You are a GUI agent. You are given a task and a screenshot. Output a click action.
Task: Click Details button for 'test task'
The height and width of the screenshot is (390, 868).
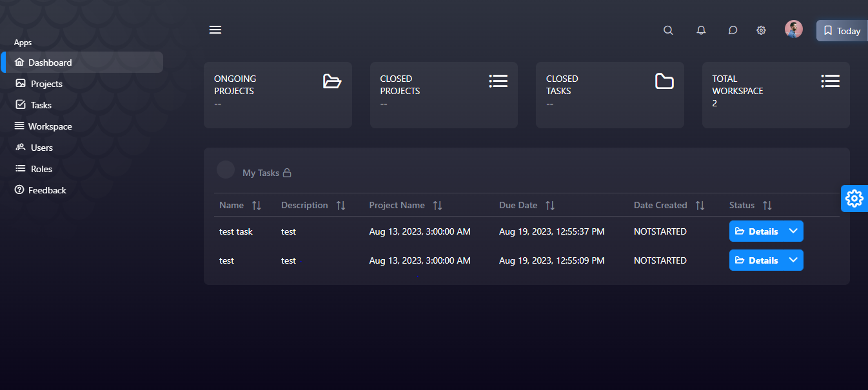(x=757, y=231)
